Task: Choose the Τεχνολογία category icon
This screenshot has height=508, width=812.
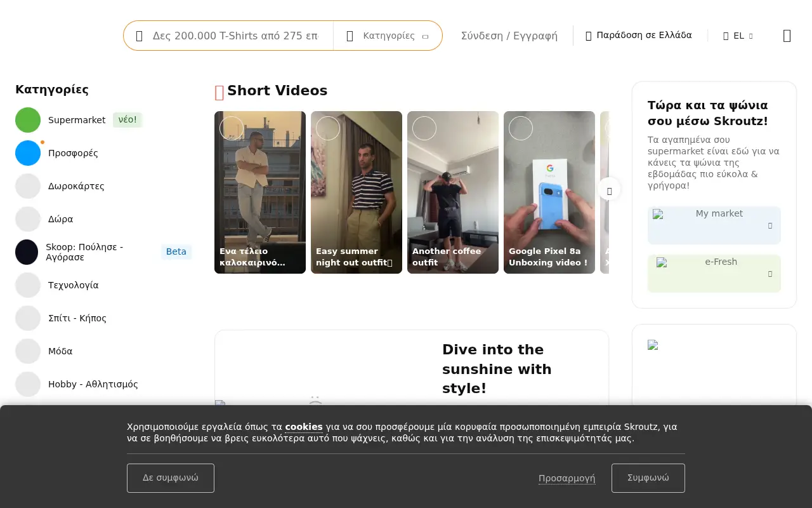Action: point(28,285)
